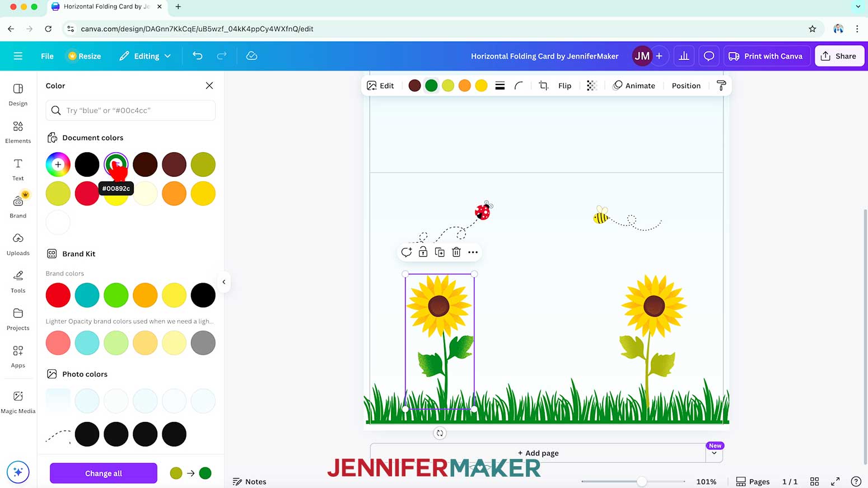868x488 pixels.
Task: Open the analytics bar chart icon
Action: click(684, 56)
